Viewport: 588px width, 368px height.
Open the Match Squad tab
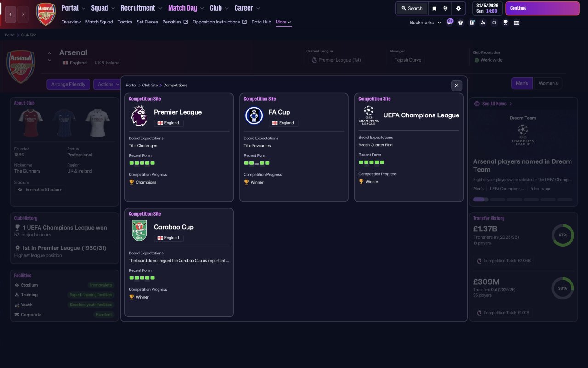(x=99, y=22)
